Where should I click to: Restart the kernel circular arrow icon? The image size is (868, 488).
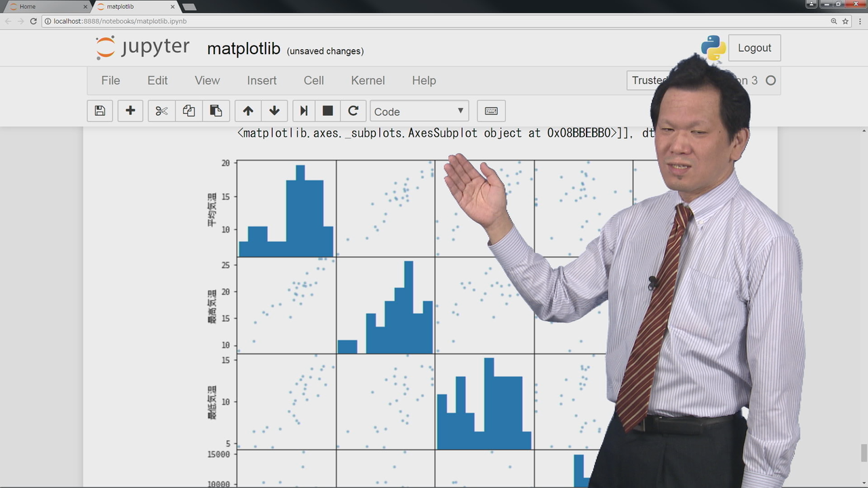click(353, 111)
